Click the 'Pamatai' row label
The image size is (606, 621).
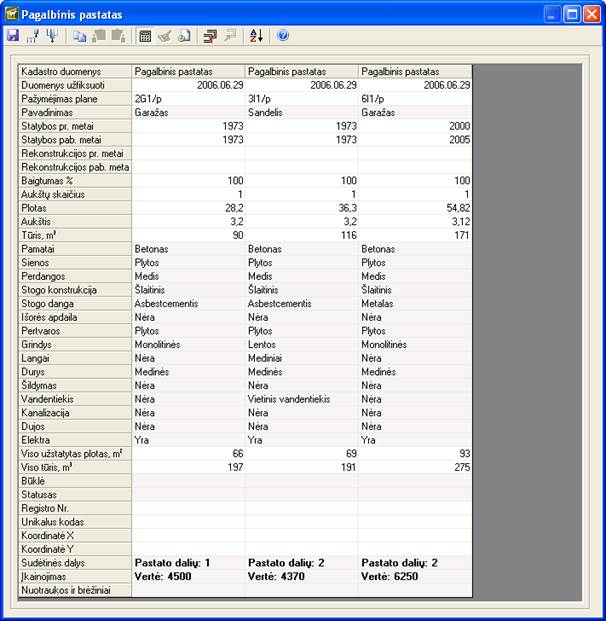click(75, 249)
